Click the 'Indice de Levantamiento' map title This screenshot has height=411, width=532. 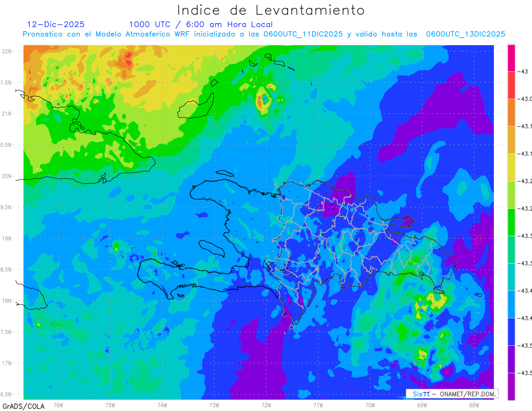tap(271, 10)
